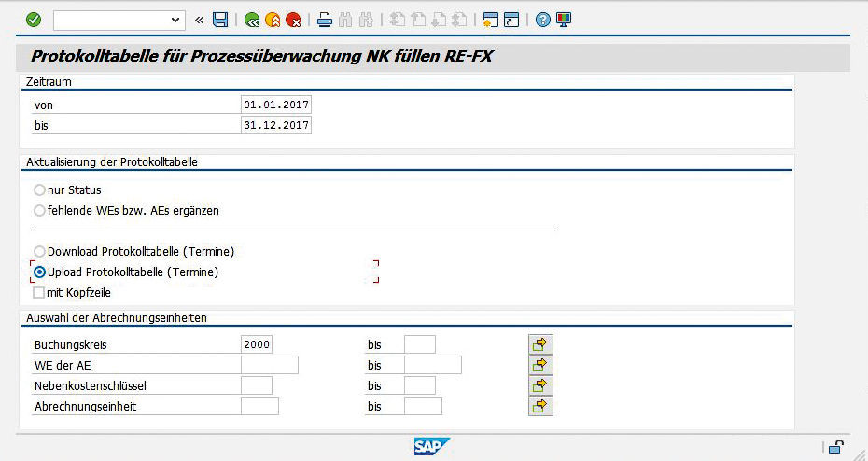Screen dimensions: 868x461
Task: Click the green Back arrow icon
Action: [251, 20]
